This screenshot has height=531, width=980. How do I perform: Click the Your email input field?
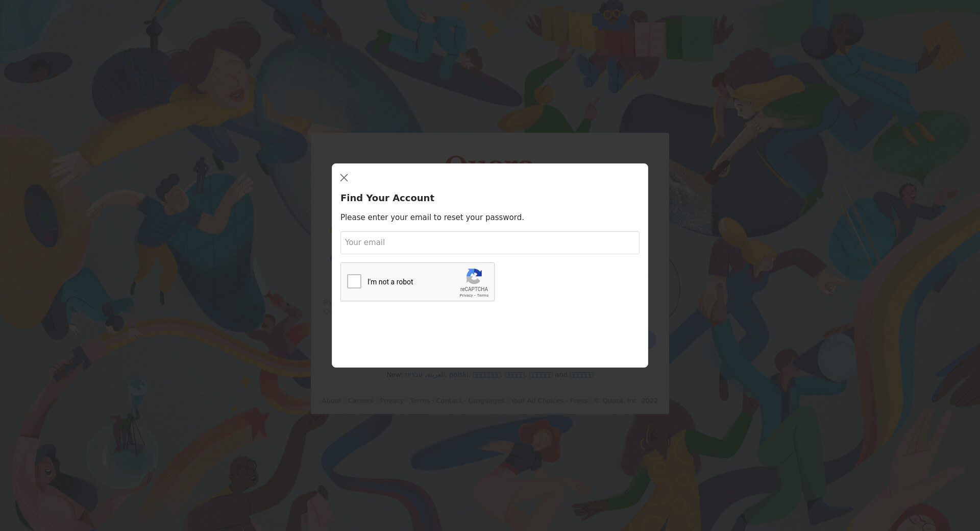489,243
